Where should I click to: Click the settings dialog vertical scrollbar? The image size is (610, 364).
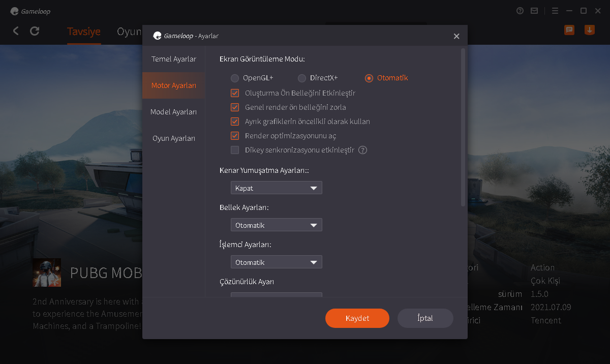click(463, 127)
